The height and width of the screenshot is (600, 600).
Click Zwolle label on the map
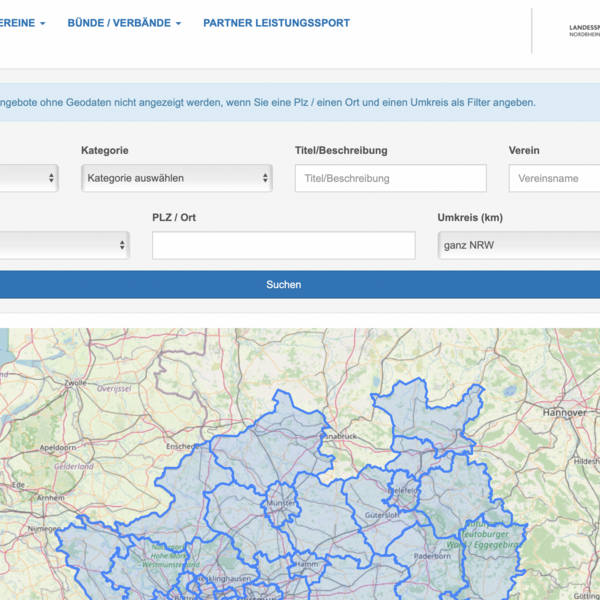coord(75,383)
